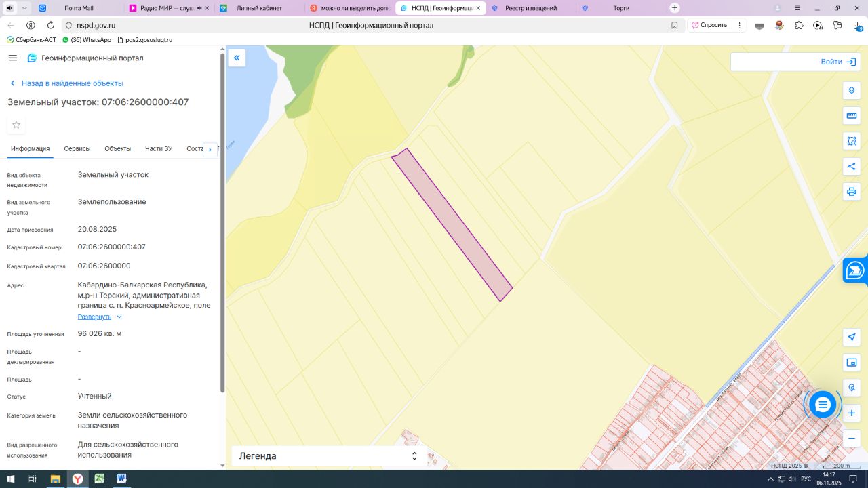Close the НСПД Геоинформационный browser tab

478,8
